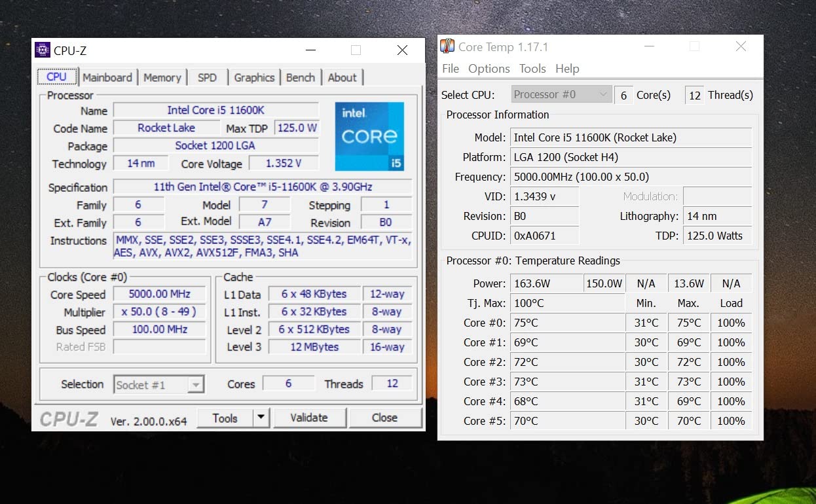Click the Revision value B0 in CPU-Z
Screen dimensions: 816x504
pyautogui.click(x=386, y=222)
